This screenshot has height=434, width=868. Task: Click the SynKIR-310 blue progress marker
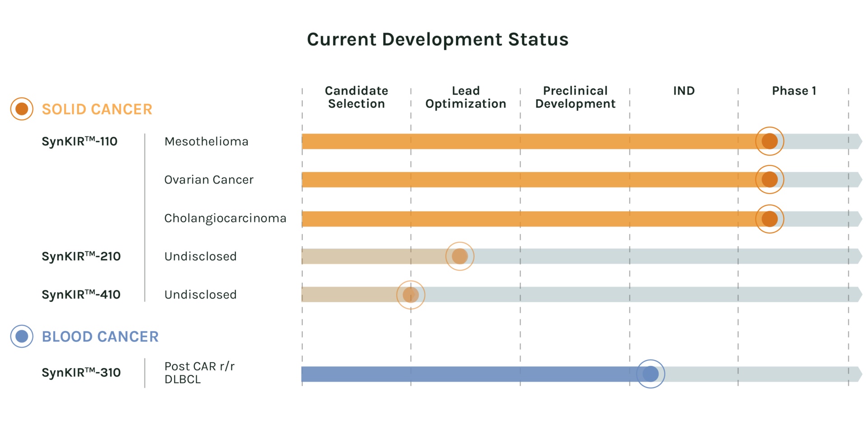tap(650, 374)
